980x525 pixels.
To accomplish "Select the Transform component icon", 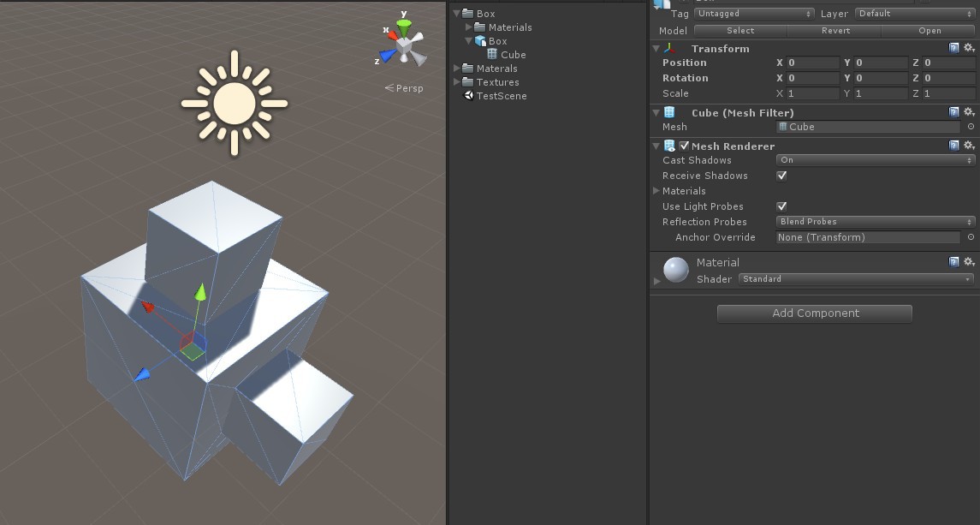I will (670, 49).
